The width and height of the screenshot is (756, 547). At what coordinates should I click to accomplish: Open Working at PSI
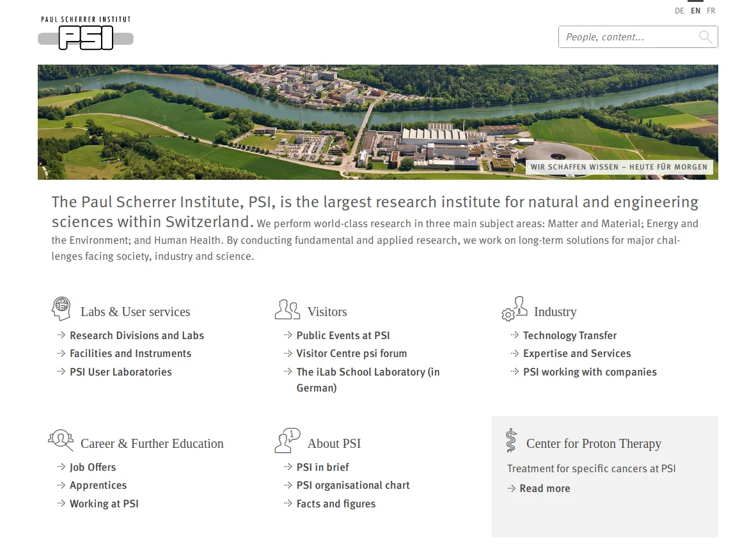click(x=104, y=503)
